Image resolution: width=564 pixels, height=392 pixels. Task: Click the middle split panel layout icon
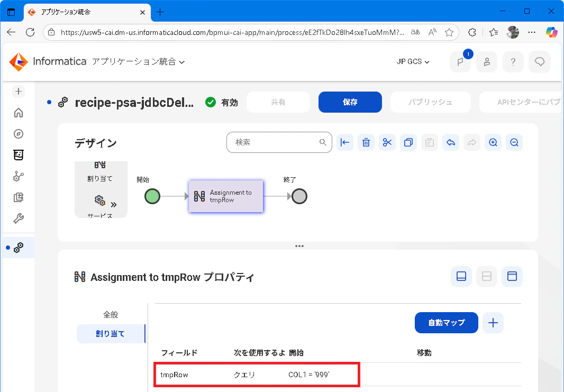(487, 276)
